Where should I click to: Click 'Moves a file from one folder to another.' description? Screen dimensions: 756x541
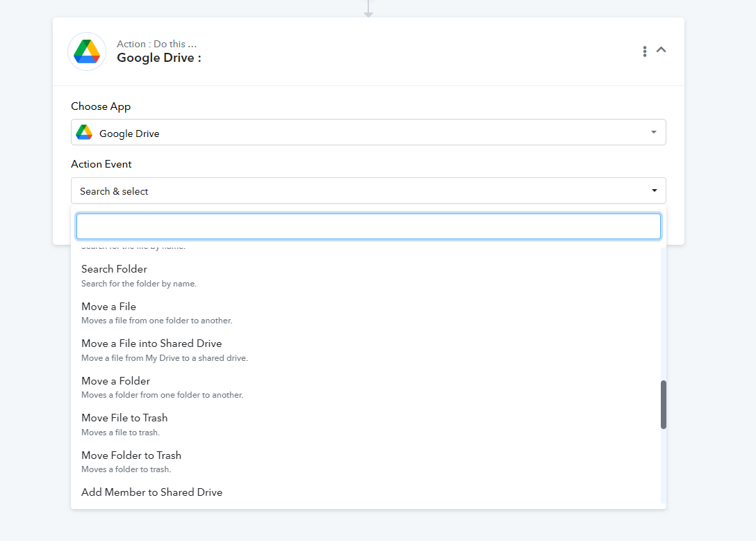click(x=157, y=321)
